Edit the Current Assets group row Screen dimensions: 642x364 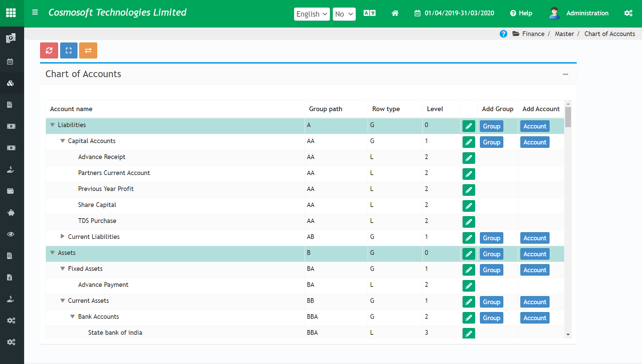(469, 302)
